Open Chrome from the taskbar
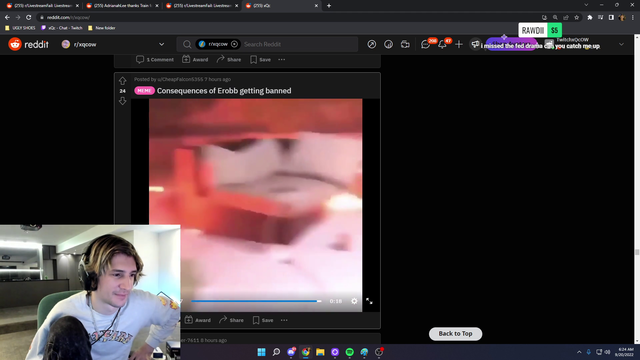 click(305, 352)
